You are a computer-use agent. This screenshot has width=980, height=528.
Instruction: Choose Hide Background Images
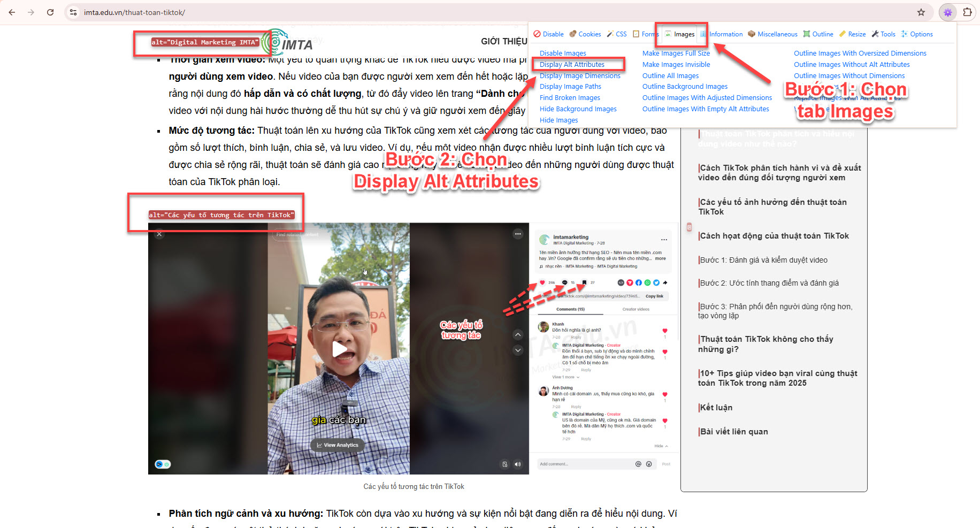(x=578, y=109)
